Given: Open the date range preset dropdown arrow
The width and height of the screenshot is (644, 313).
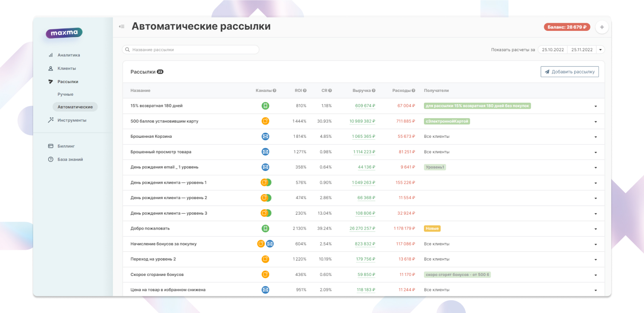Looking at the screenshot, I should 600,50.
